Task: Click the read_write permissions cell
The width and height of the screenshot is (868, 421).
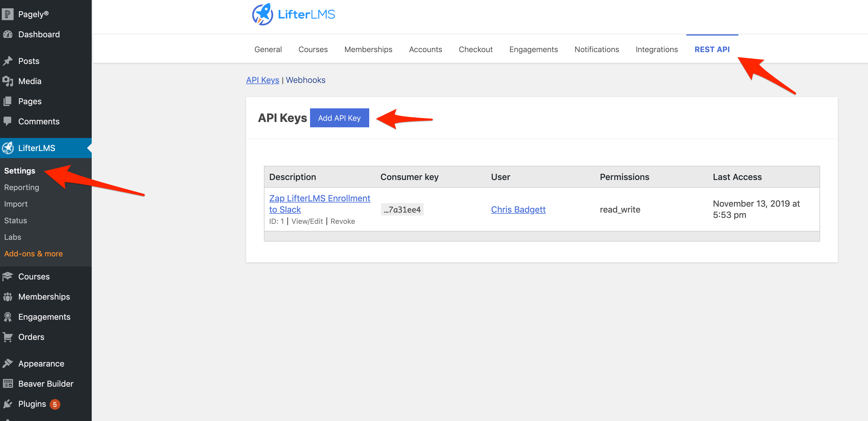Action: click(x=620, y=210)
